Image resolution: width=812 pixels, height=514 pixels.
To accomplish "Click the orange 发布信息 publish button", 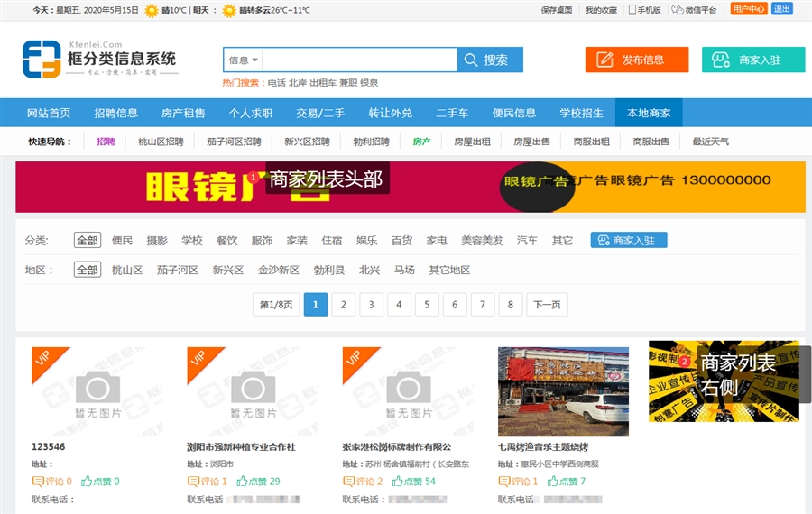I will (x=636, y=60).
